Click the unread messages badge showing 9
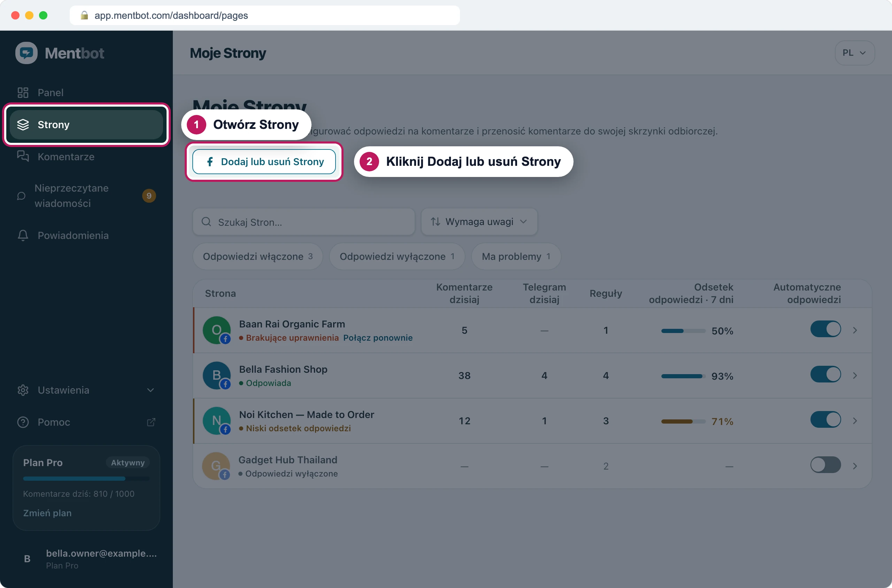 point(149,196)
